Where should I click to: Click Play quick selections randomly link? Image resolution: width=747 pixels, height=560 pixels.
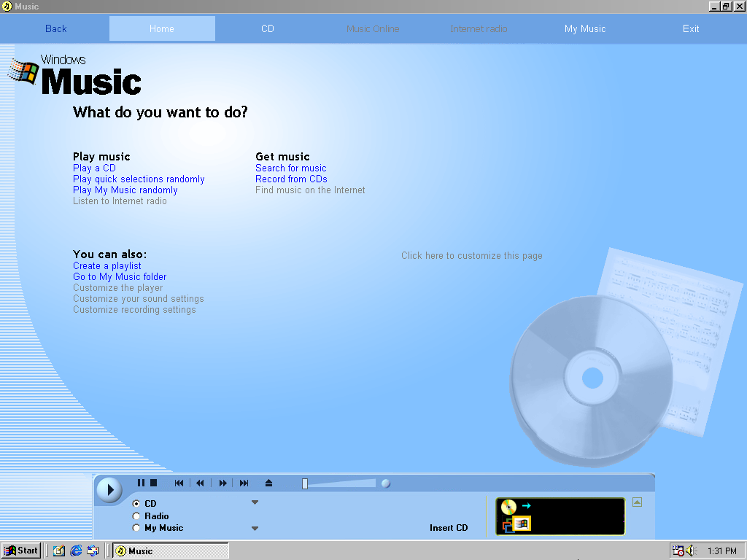click(x=139, y=179)
